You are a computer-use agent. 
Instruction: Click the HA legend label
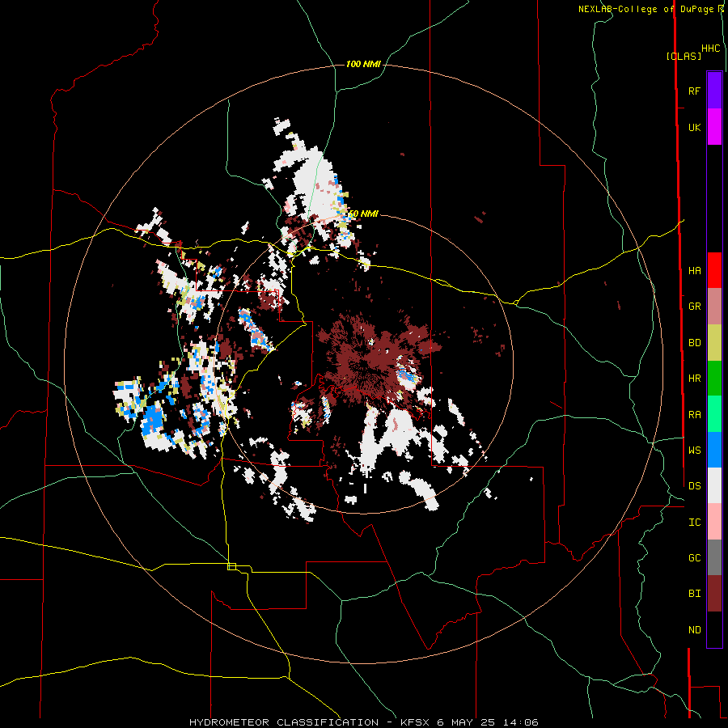tap(694, 270)
